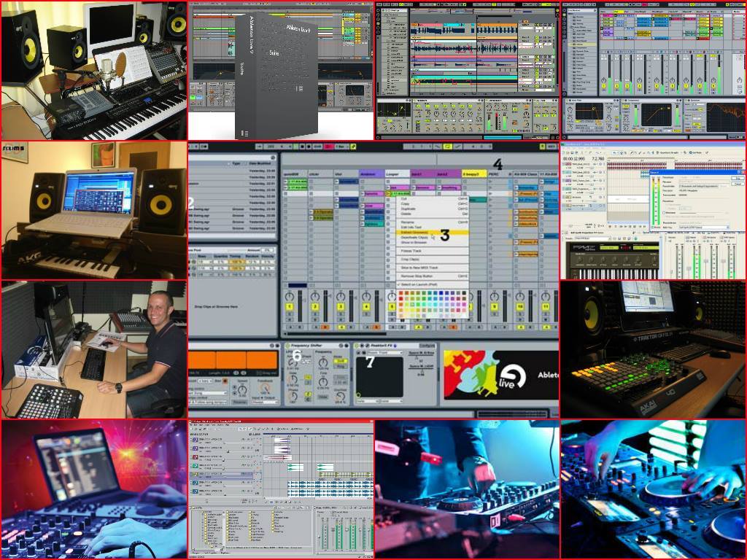747x560 pixels.
Task: Sort browser by the Date Modified column
Action: click(260, 163)
